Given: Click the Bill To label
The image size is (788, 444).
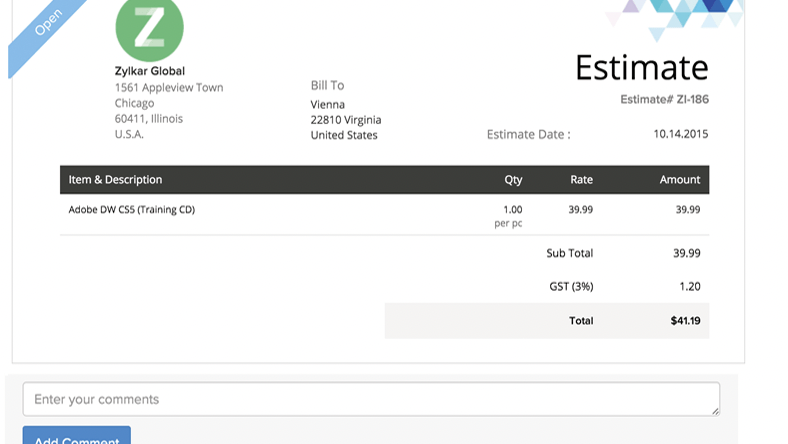Looking at the screenshot, I should tap(327, 86).
